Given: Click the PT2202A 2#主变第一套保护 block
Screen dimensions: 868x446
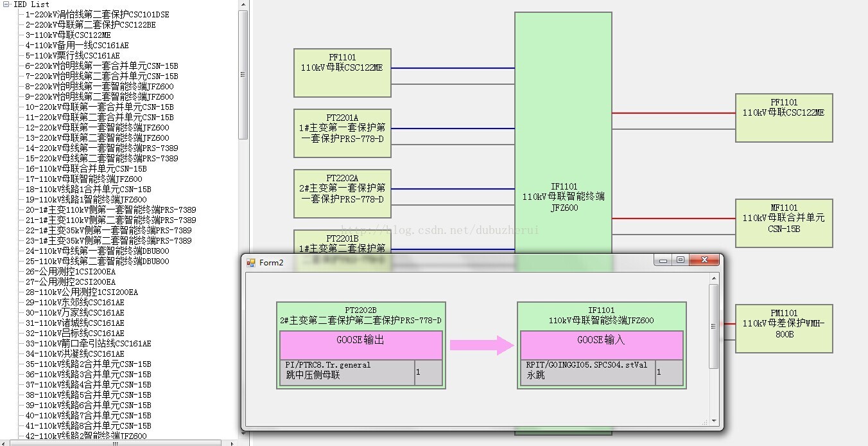Looking at the screenshot, I should (x=342, y=193).
